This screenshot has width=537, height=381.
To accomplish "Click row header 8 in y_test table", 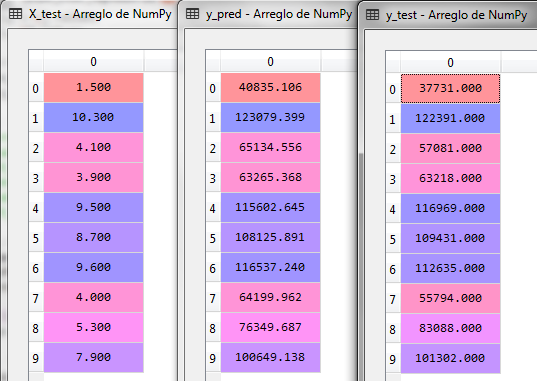I will [393, 329].
